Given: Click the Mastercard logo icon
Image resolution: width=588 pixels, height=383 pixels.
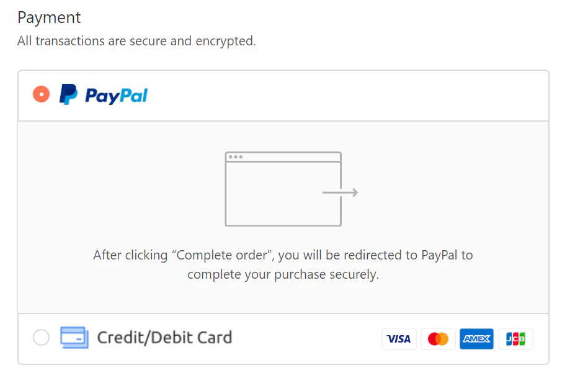Looking at the screenshot, I should click(438, 339).
